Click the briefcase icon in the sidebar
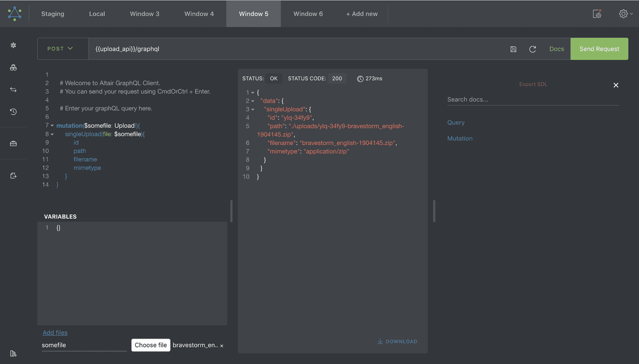639x364 pixels. 13,143
